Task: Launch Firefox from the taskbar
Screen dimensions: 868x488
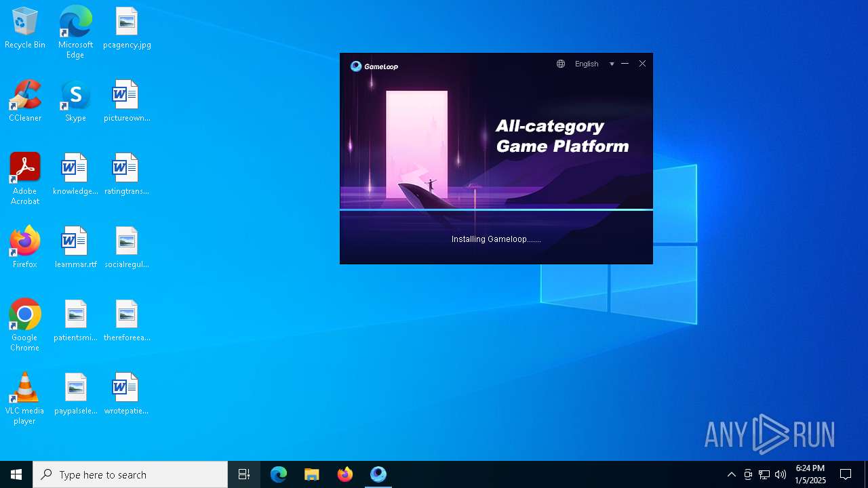Action: (x=345, y=474)
